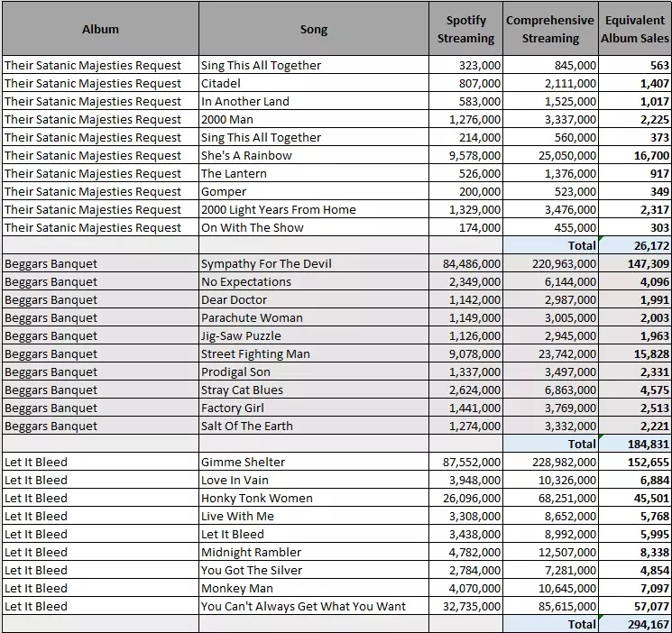Select the Dear Doctor cell
The image size is (672, 633).
click(x=314, y=299)
